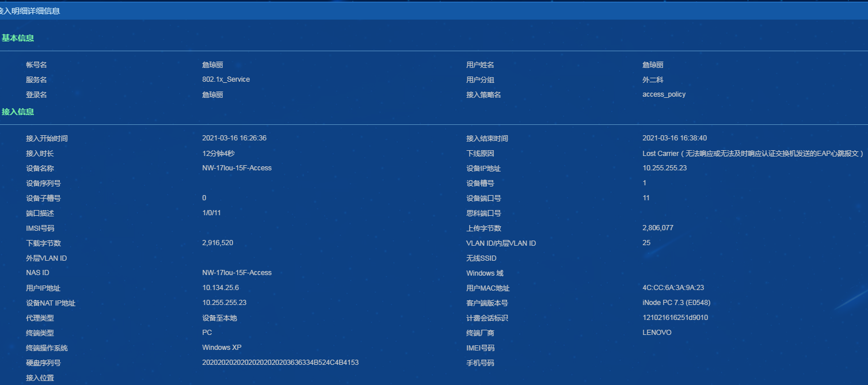The width and height of the screenshot is (868, 385).
Task: Select the LENOVO vendor value
Action: pos(657,333)
